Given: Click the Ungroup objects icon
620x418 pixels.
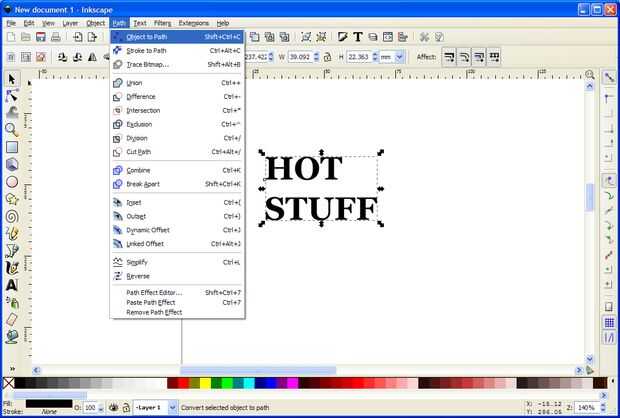Looking at the screenshot, I should coord(321,37).
